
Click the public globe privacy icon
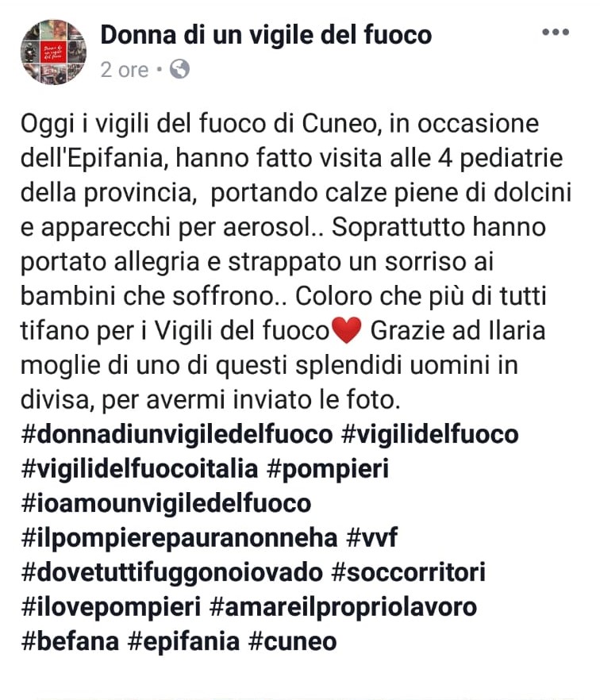click(x=179, y=69)
